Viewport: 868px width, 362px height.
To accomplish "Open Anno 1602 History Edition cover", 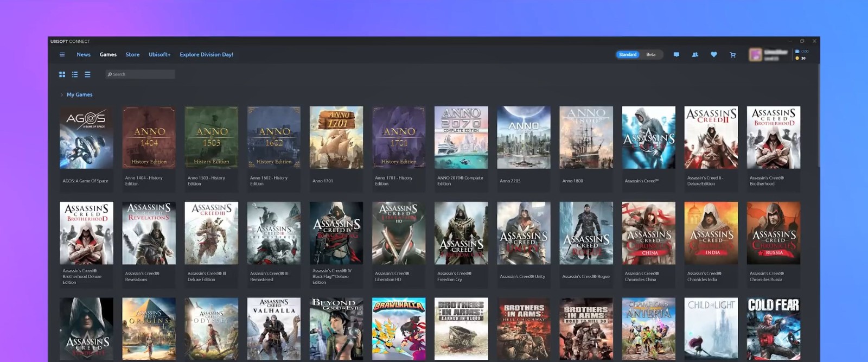I will (274, 137).
